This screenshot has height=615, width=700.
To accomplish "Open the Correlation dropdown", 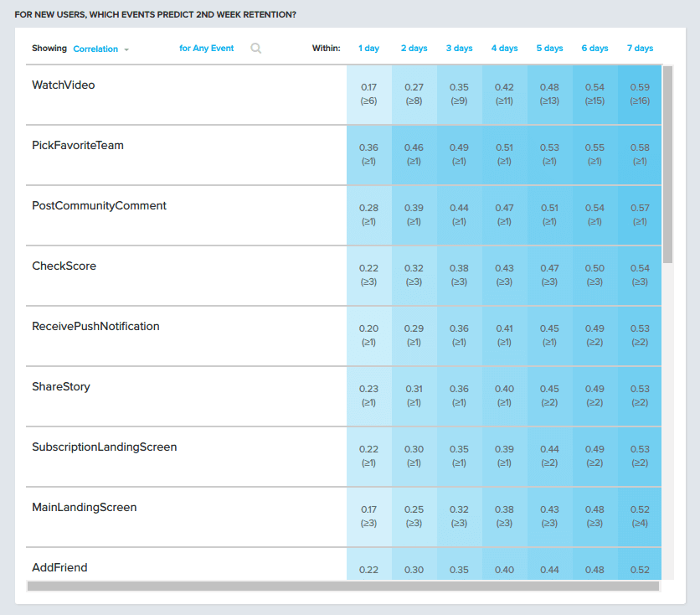I will pyautogui.click(x=100, y=49).
